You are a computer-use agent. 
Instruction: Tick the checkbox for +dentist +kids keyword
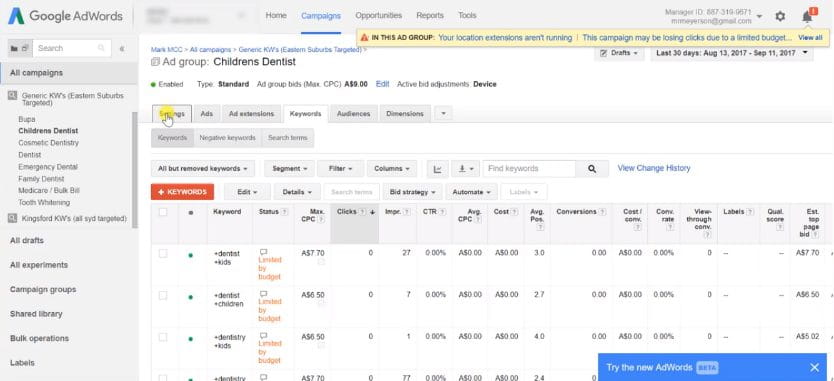(163, 254)
